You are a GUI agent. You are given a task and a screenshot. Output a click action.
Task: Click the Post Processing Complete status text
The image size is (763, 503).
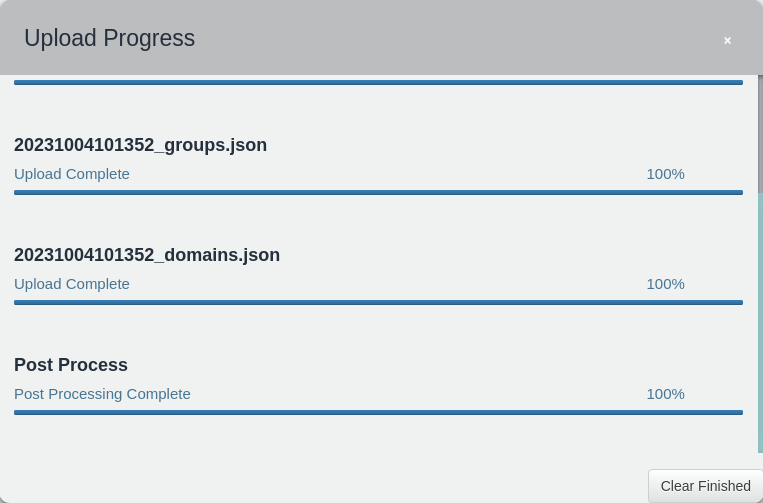pos(102,394)
